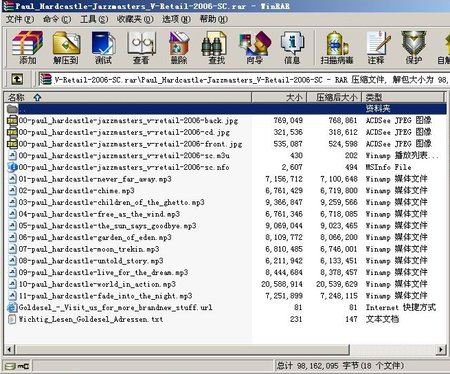Viewport: 450px width, 374px height.
Task: Click the horizontal scrollbar right arrow
Action: tap(441, 349)
